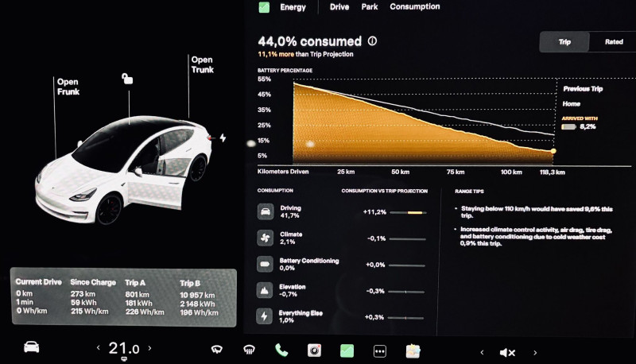Tap the arrived-with battery icon 8,2%
Screen dimensions: 636x364
coord(568,127)
